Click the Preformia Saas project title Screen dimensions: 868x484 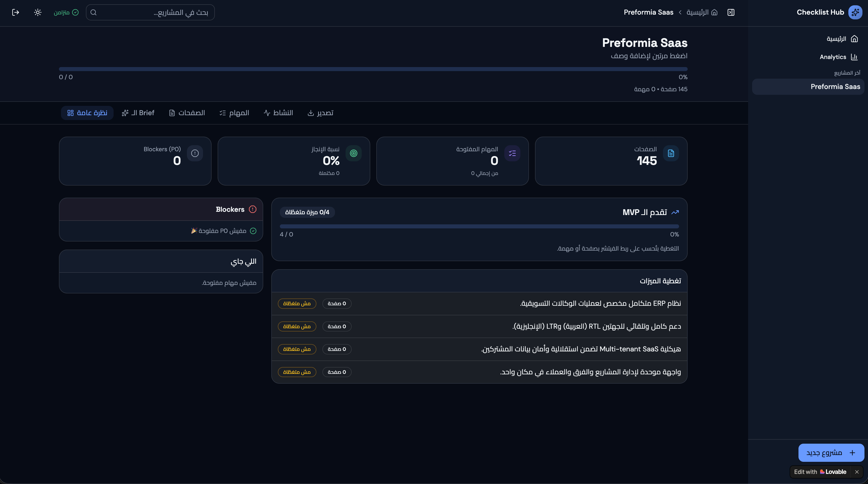click(645, 43)
